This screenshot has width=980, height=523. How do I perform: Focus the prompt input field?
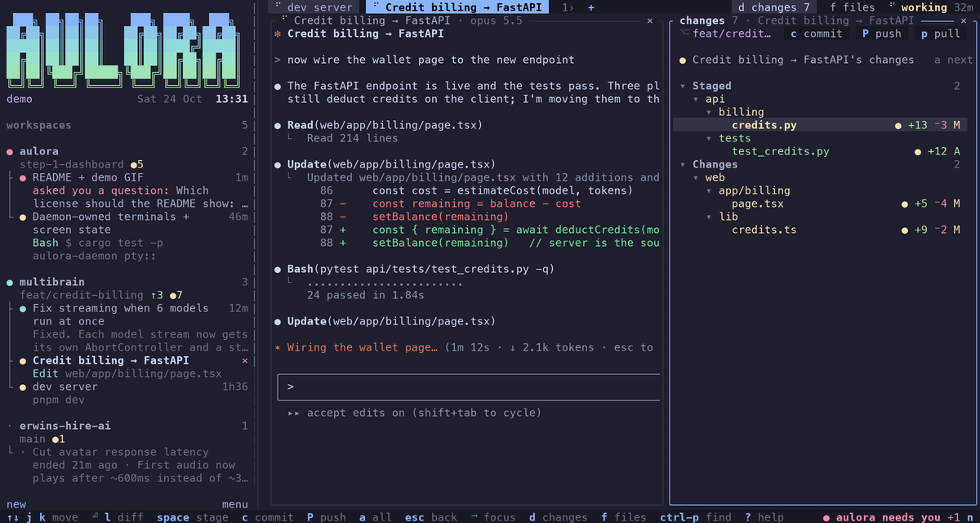coord(469,387)
